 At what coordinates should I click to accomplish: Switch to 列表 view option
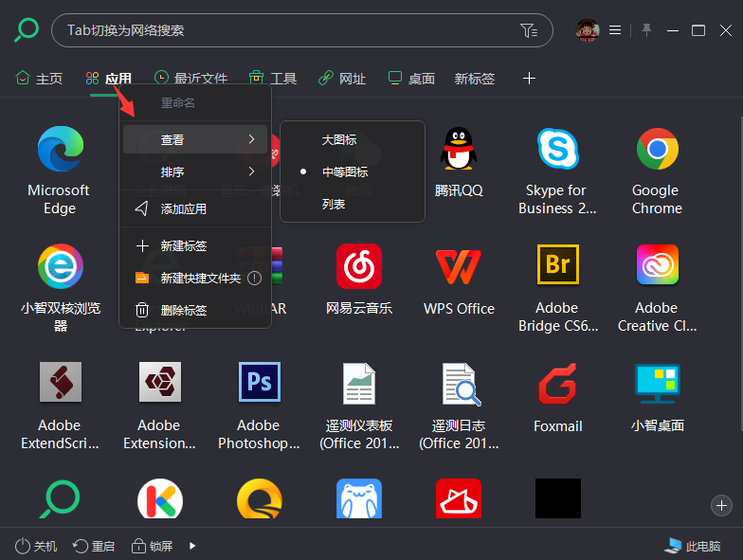[x=334, y=204]
